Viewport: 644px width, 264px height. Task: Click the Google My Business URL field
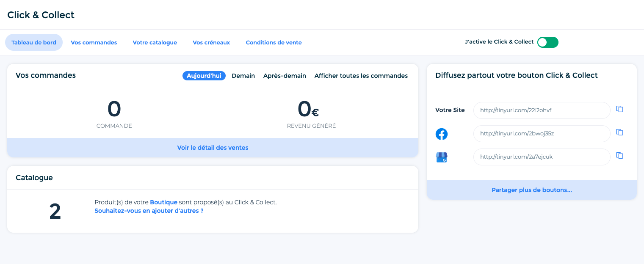point(542,157)
